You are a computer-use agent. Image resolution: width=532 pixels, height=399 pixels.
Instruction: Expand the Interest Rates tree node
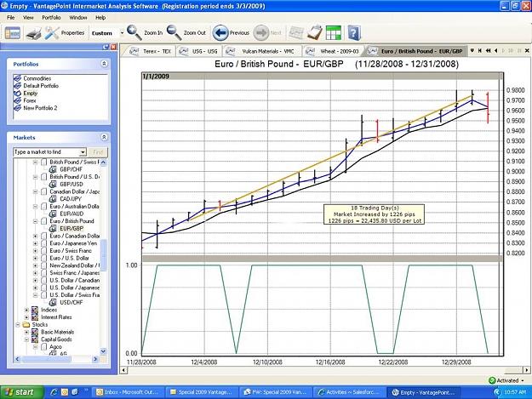pos(26,317)
